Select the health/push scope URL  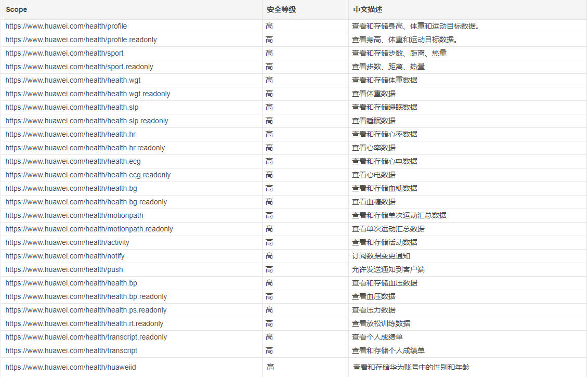(x=64, y=269)
